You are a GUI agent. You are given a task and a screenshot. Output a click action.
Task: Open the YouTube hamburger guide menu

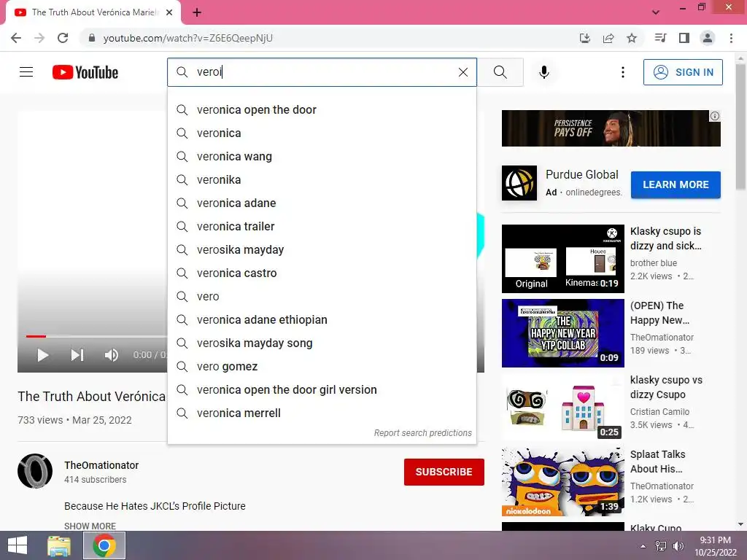coord(26,72)
